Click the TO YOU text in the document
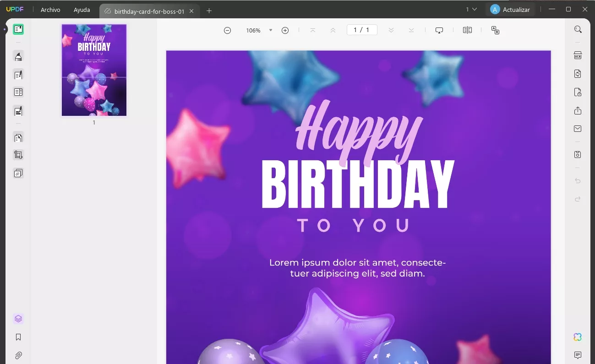The width and height of the screenshot is (595, 364). click(x=354, y=226)
